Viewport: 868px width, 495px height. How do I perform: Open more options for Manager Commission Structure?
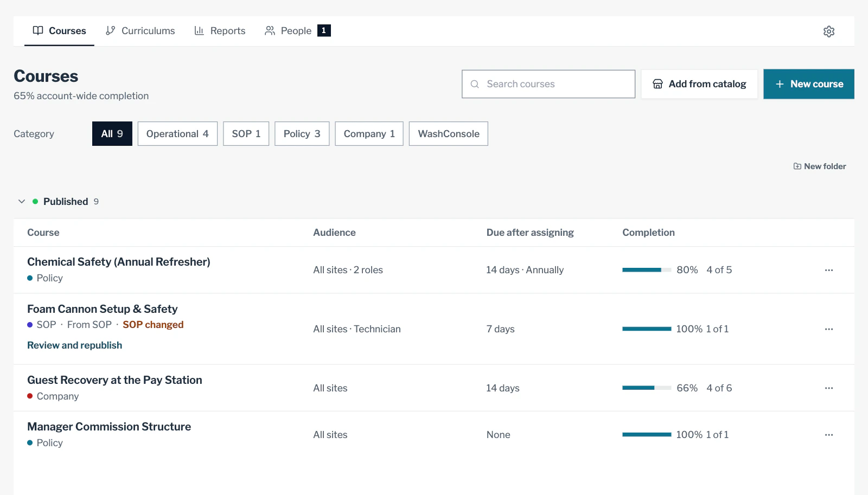click(828, 435)
